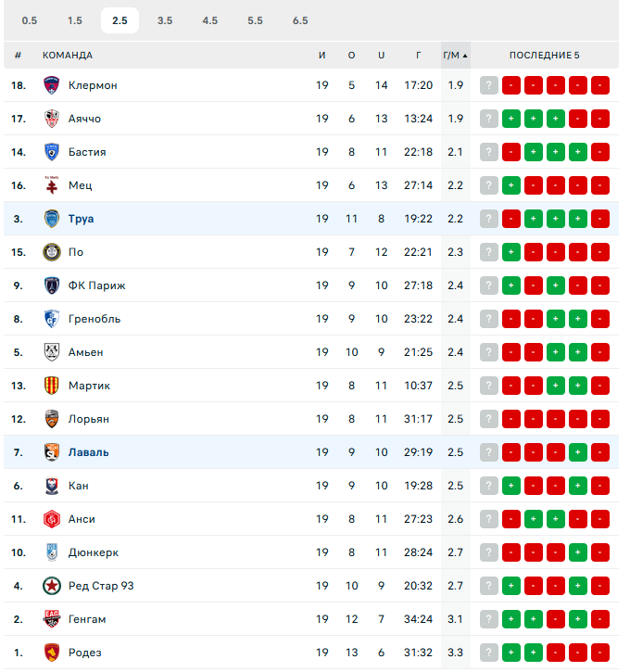
Task: Click the Аяччо club crest
Action: [x=52, y=119]
